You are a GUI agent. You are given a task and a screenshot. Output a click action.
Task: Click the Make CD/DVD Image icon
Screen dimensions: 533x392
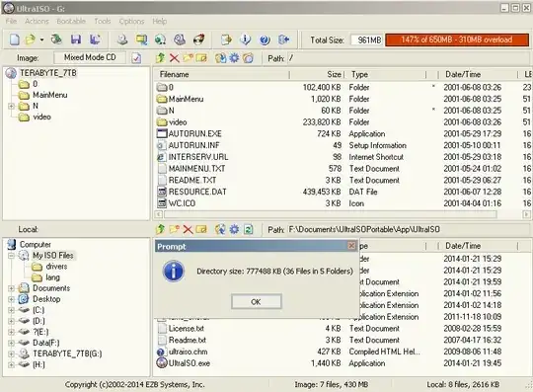tap(122, 39)
